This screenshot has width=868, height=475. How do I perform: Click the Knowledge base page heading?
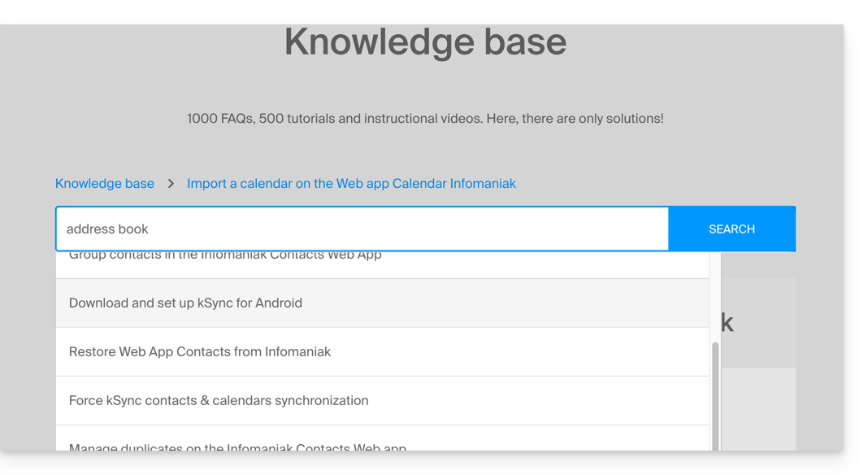coord(425,42)
